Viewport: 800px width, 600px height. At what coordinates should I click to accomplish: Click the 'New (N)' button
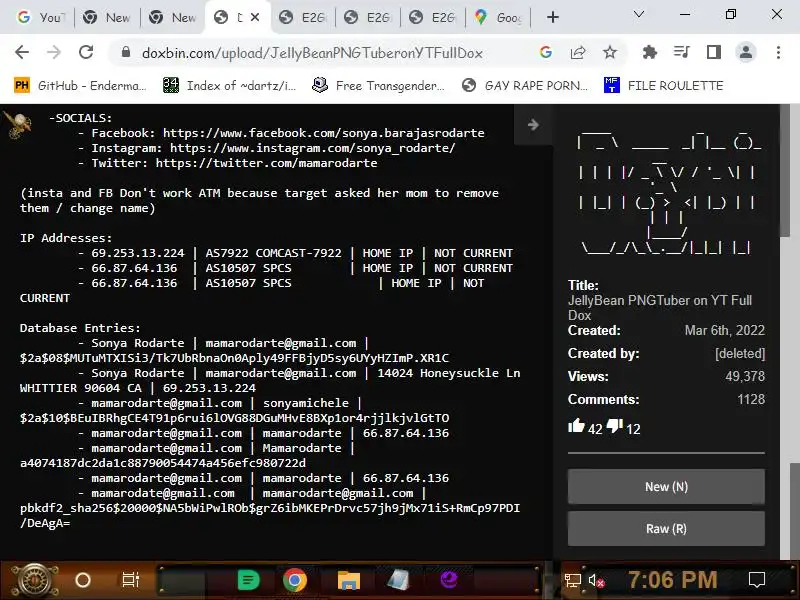(x=666, y=486)
